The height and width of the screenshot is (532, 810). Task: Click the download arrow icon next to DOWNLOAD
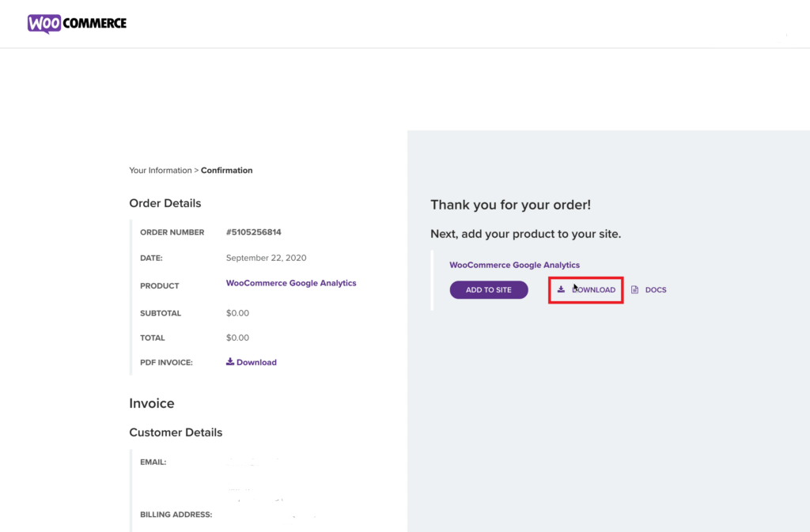pos(561,289)
